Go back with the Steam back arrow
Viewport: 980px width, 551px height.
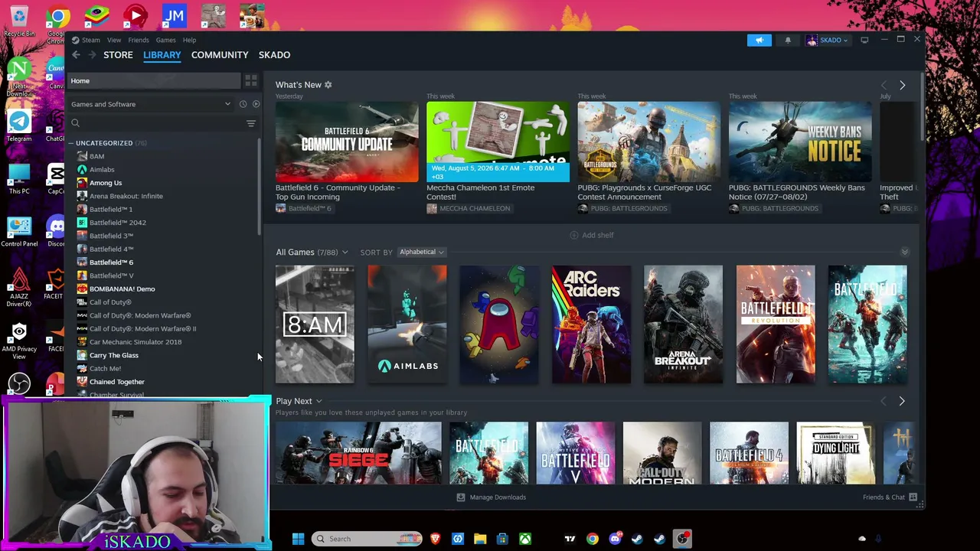click(76, 55)
